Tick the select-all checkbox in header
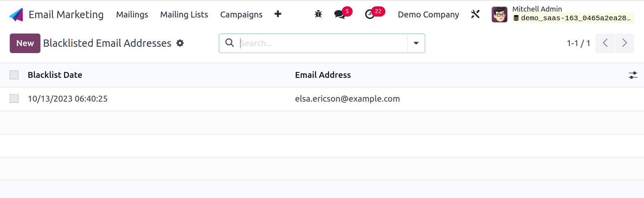The height and width of the screenshot is (198, 644). [14, 75]
